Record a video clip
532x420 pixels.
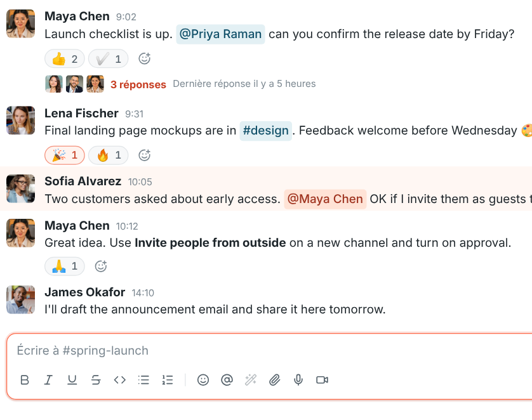(322, 380)
